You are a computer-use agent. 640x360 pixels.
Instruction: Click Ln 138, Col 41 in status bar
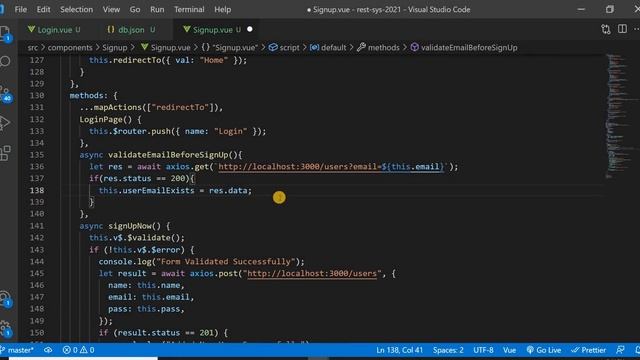click(x=400, y=350)
